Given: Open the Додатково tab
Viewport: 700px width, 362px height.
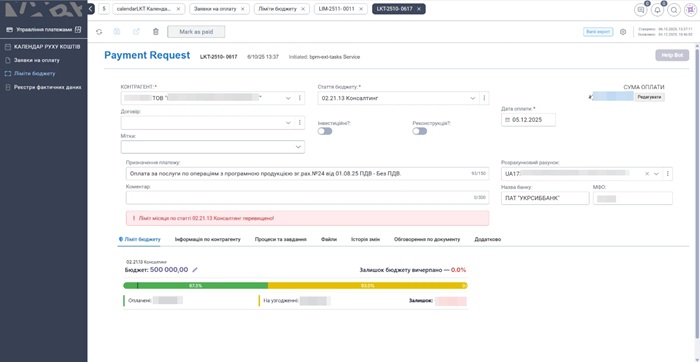Looking at the screenshot, I should pos(488,239).
